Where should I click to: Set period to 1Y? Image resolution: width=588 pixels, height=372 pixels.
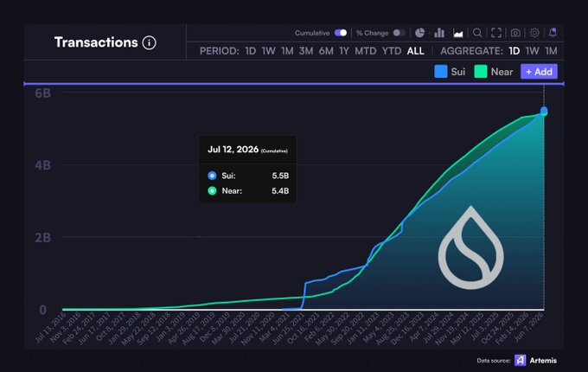344,51
